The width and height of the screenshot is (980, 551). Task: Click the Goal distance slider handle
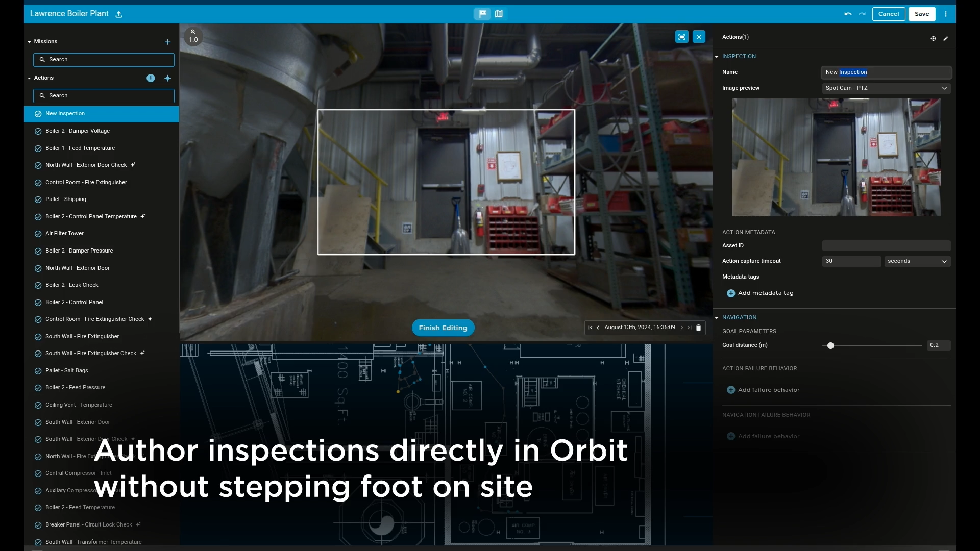830,345
